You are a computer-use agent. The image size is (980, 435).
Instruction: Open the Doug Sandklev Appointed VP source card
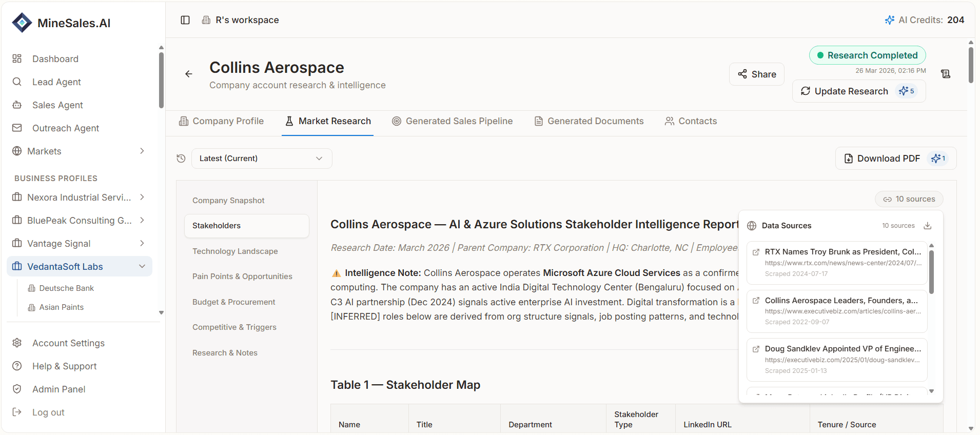pos(837,360)
